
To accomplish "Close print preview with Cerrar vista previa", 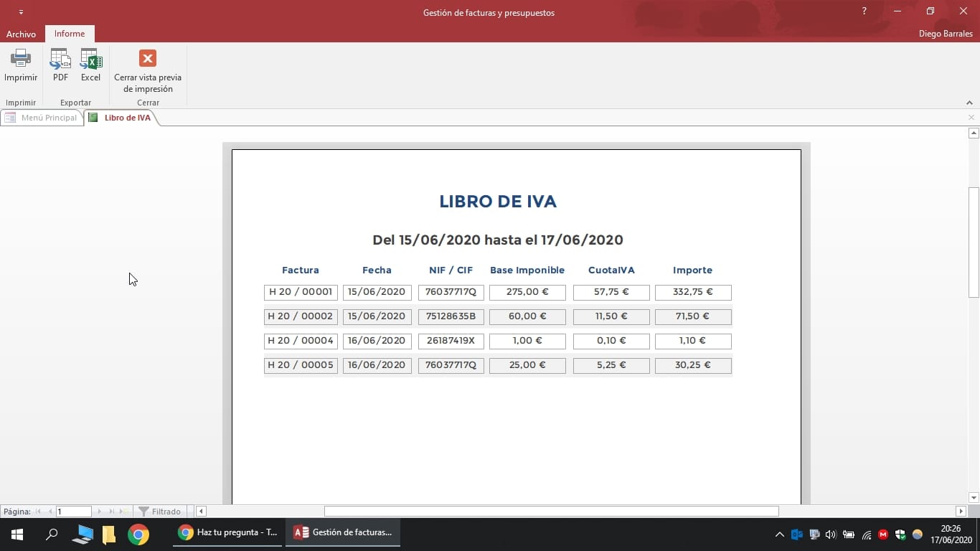I will tap(148, 71).
